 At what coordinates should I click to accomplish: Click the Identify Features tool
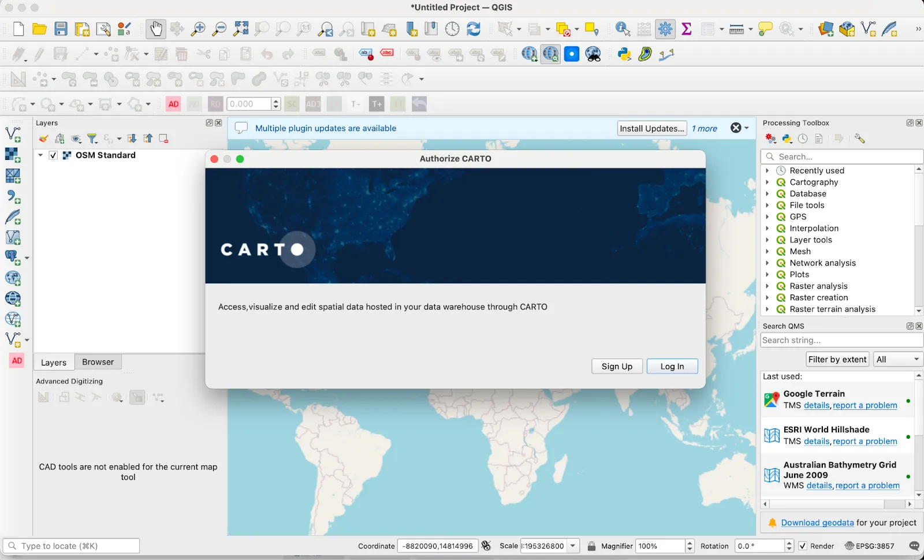click(x=623, y=29)
